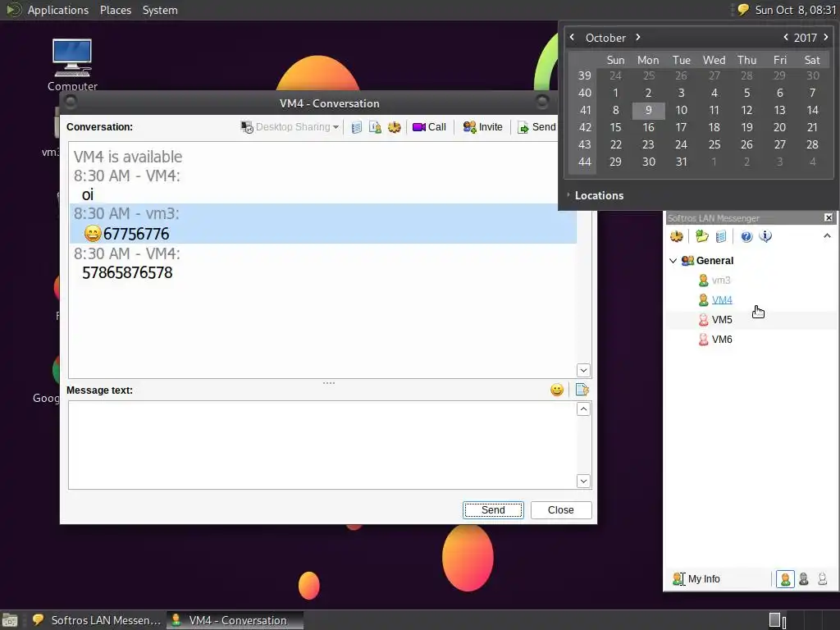The image size is (840, 630).
Task: Select user vm3 in the contact list
Action: pos(721,281)
